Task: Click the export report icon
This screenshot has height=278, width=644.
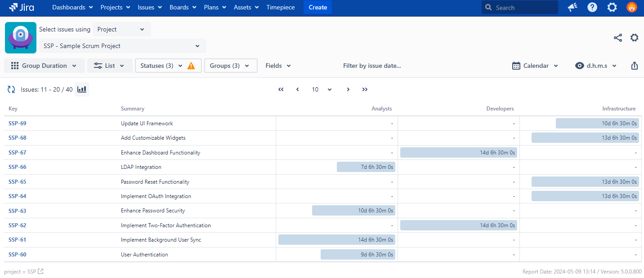Action: (634, 66)
